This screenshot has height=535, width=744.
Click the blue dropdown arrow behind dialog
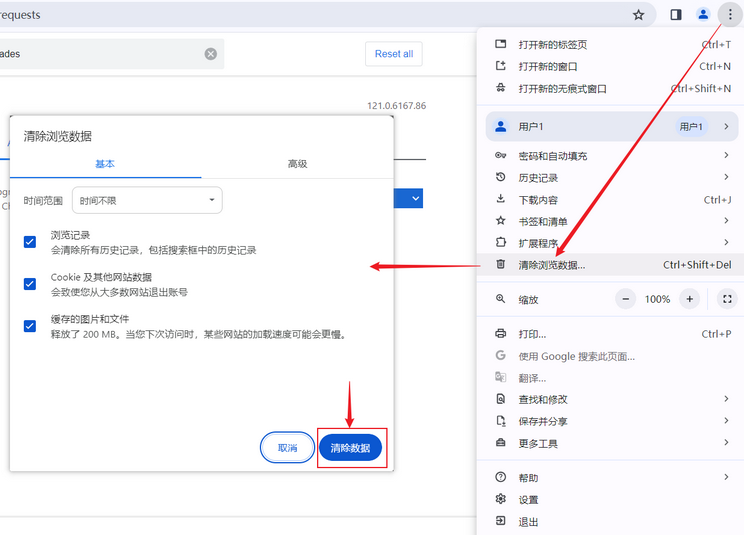pyautogui.click(x=415, y=198)
